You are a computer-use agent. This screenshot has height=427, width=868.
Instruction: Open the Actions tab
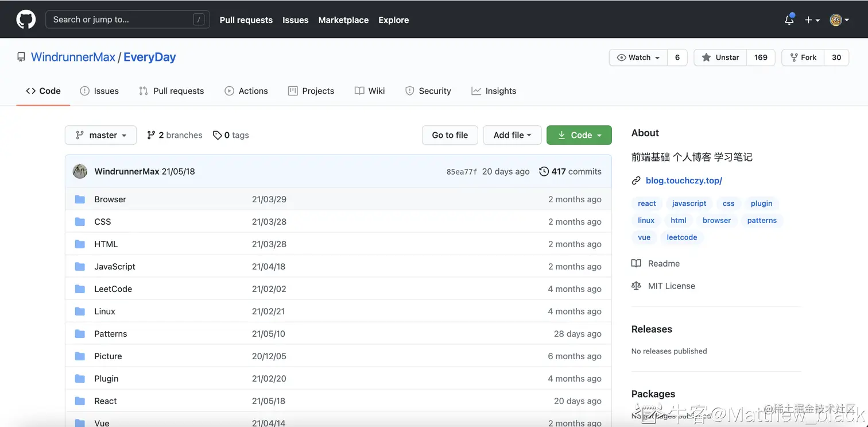pyautogui.click(x=246, y=91)
